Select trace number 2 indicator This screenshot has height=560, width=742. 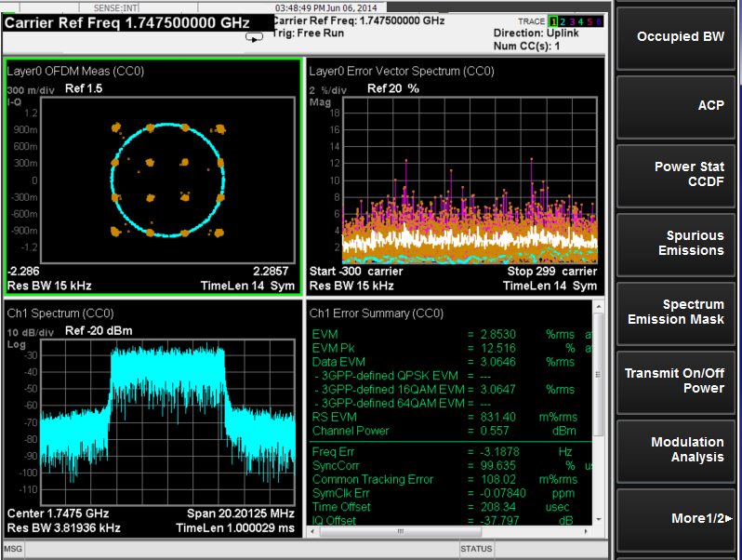564,20
